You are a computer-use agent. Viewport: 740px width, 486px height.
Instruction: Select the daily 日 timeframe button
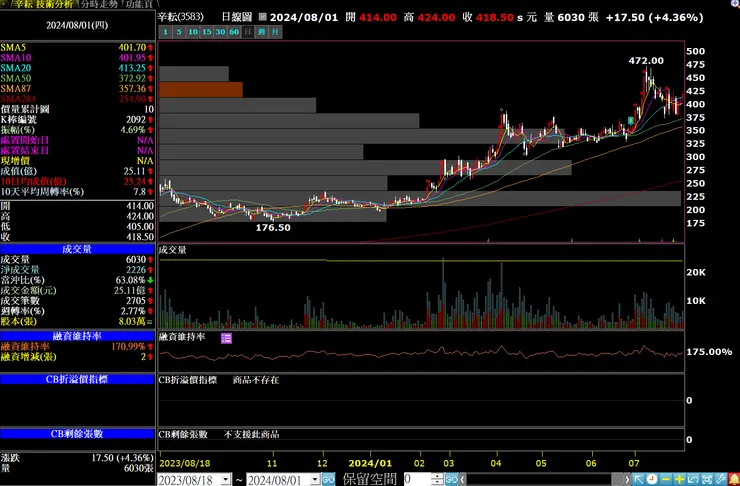click(248, 32)
